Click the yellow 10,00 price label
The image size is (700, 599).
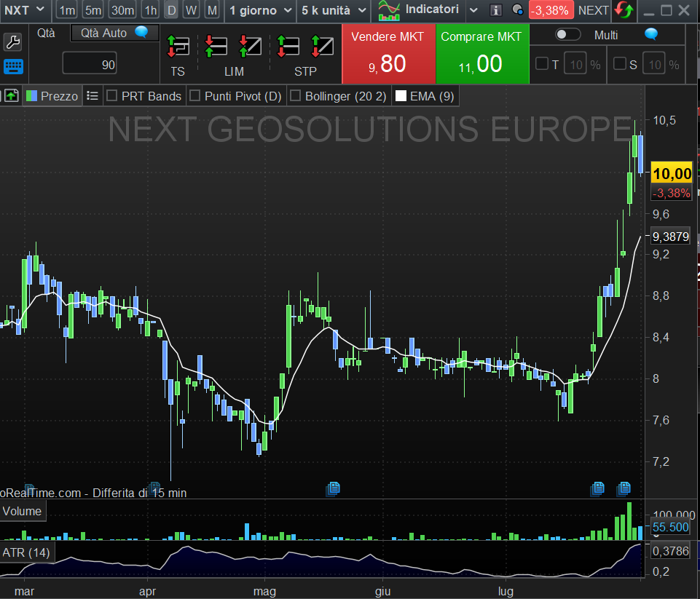pyautogui.click(x=672, y=173)
